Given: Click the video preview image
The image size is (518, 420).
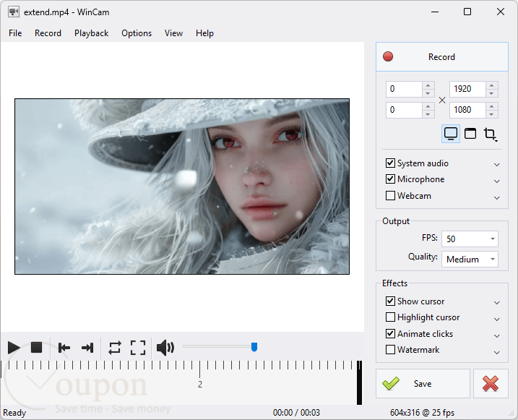Looking at the screenshot, I should point(182,187).
